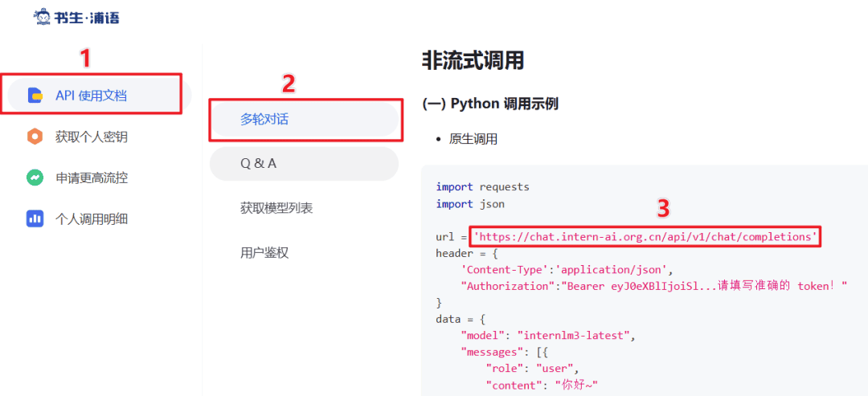Click the (一) Python 调用示例 subheading

click(x=490, y=104)
